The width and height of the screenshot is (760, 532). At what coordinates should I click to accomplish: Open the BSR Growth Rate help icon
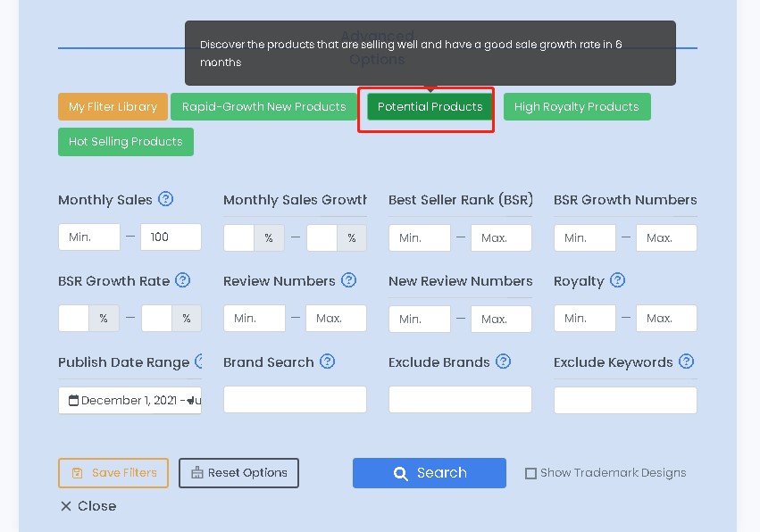point(183,280)
